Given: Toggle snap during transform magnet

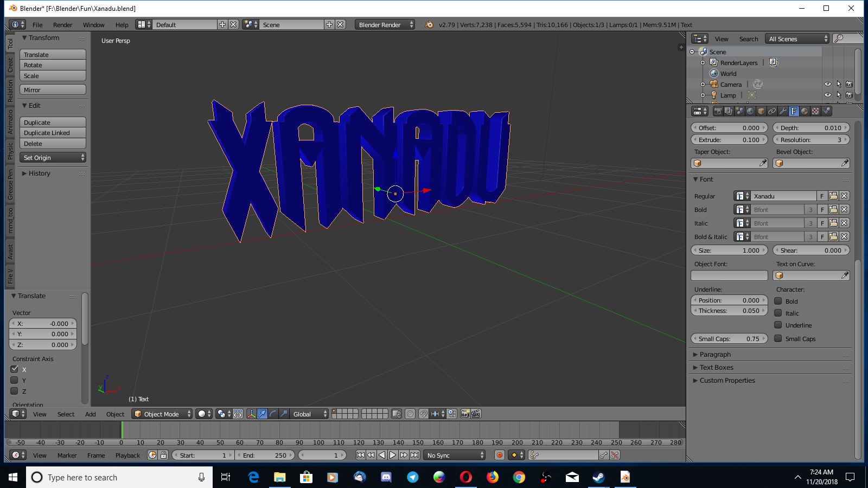Looking at the screenshot, I should point(423,414).
